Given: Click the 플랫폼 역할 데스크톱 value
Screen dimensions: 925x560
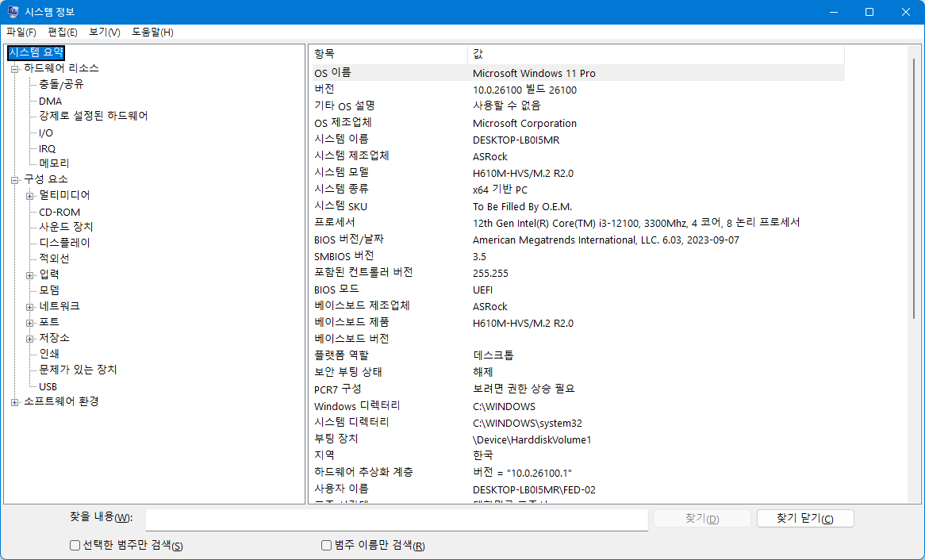Looking at the screenshot, I should coord(493,355).
